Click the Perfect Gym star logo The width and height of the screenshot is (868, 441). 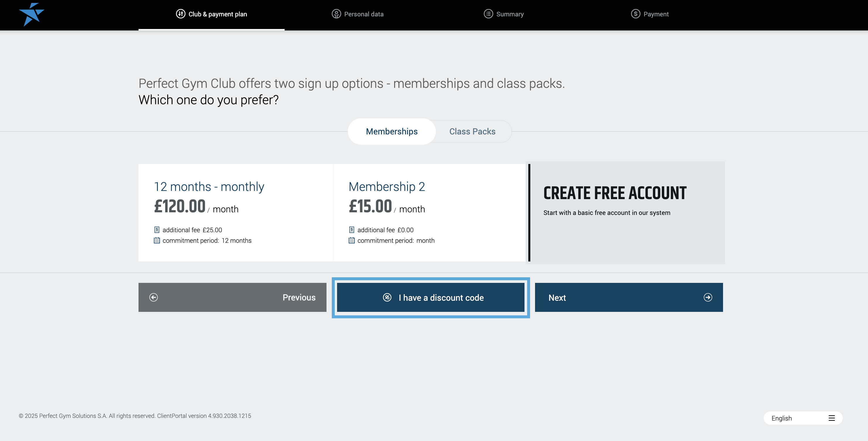pyautogui.click(x=31, y=14)
